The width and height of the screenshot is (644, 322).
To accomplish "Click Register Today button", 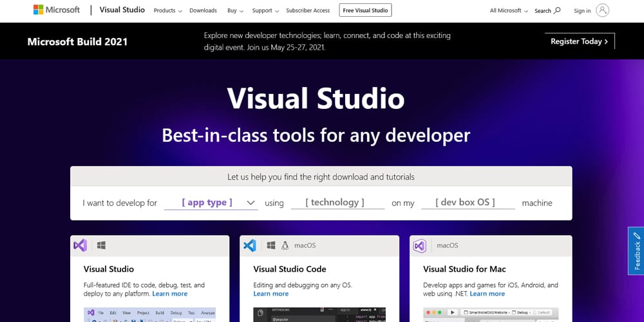I will pyautogui.click(x=580, y=41).
